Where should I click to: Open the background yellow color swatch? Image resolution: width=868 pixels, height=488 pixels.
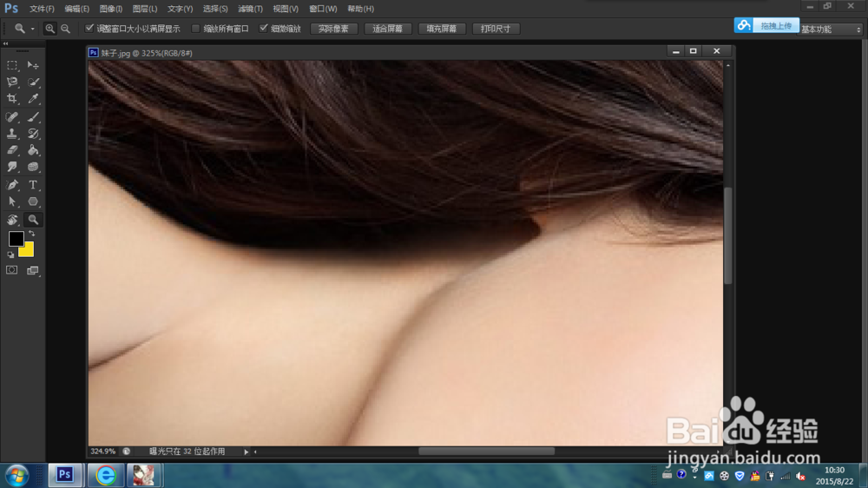(28, 252)
